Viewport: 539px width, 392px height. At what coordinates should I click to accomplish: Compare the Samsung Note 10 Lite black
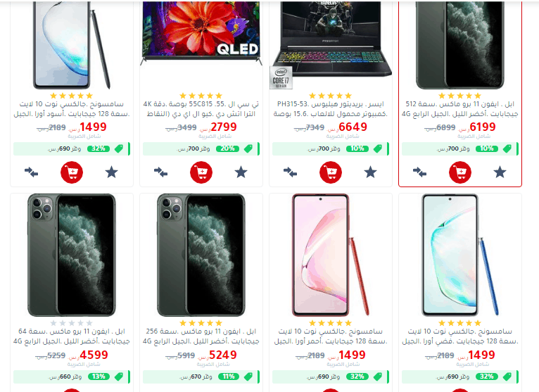pos(31,172)
